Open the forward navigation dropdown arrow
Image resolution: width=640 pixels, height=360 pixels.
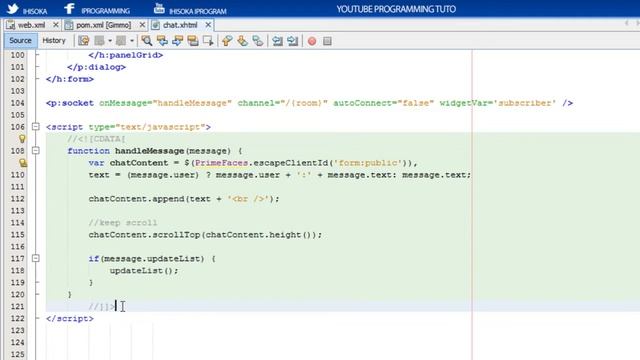[131, 41]
